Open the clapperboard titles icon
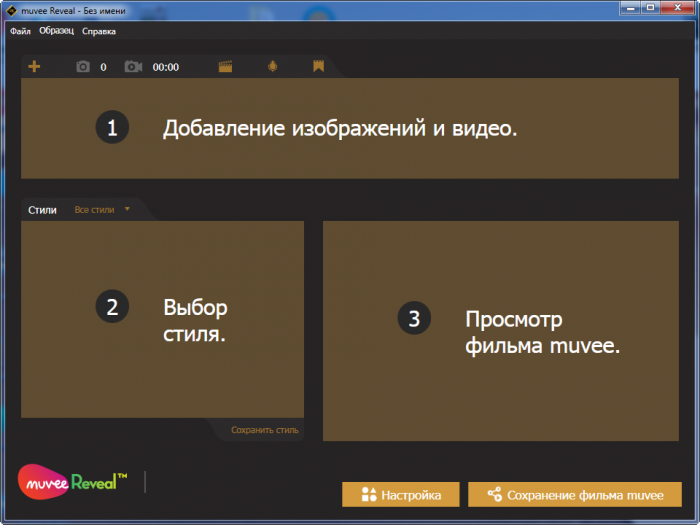This screenshot has height=525, width=700. click(225, 67)
